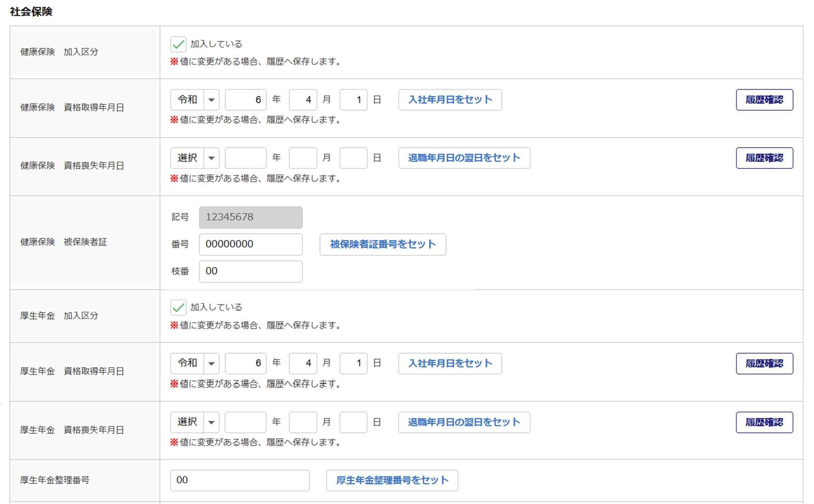Toggle pension 加入している checkbox
The image size is (814, 504).
pyautogui.click(x=178, y=308)
